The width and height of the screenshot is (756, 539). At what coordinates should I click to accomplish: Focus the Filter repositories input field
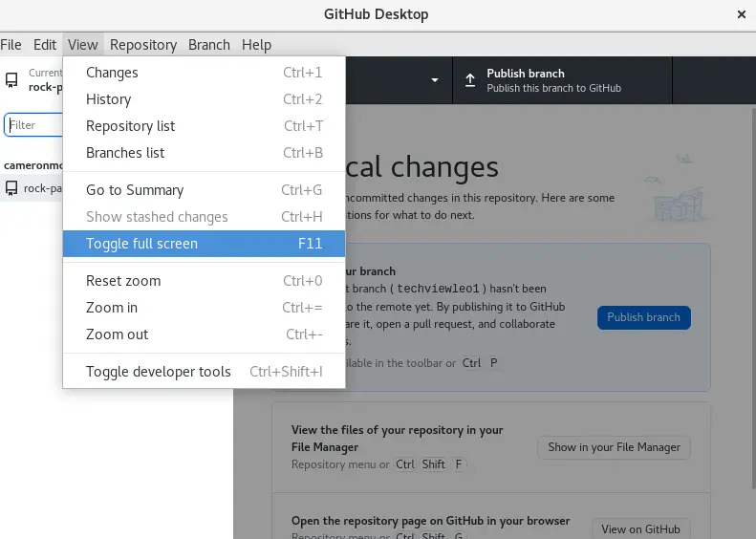coord(33,125)
